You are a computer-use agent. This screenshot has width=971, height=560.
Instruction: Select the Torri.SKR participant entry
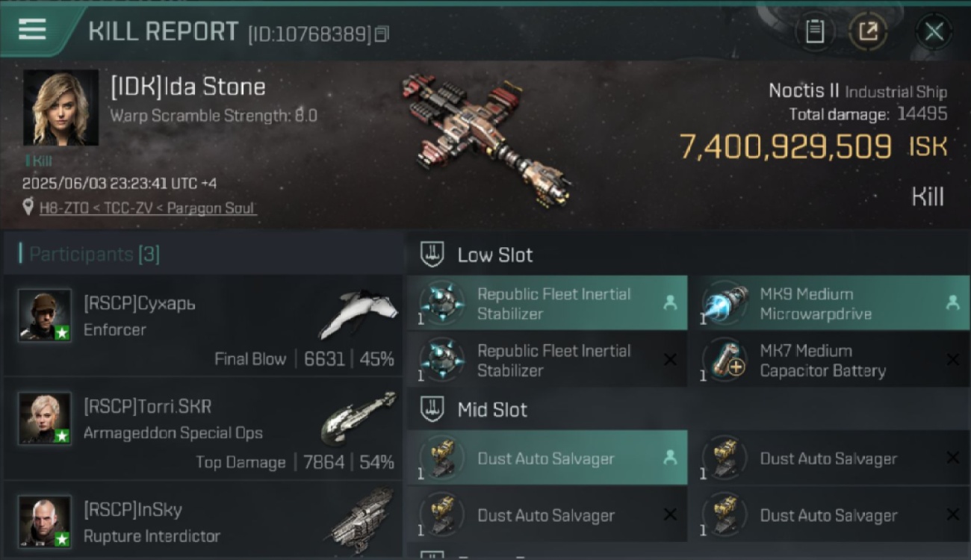(x=202, y=428)
